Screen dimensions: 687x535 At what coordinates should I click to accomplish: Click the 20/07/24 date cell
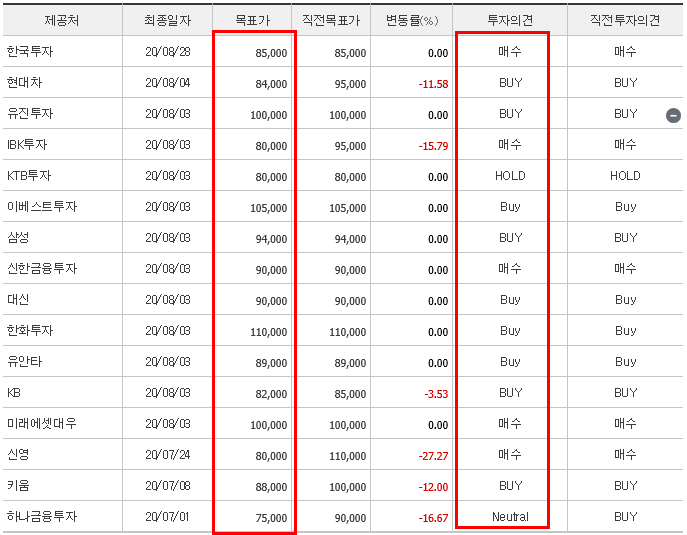(x=168, y=454)
